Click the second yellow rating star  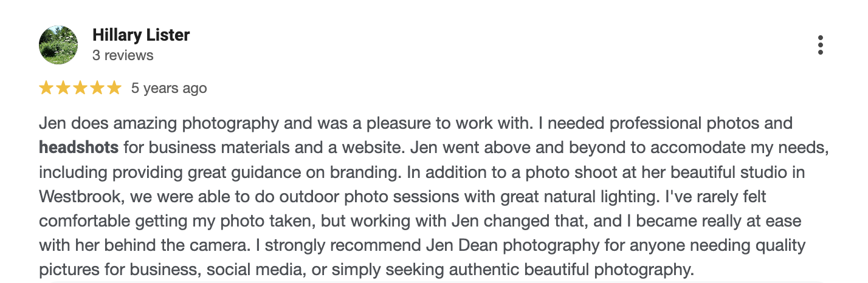[x=63, y=89]
